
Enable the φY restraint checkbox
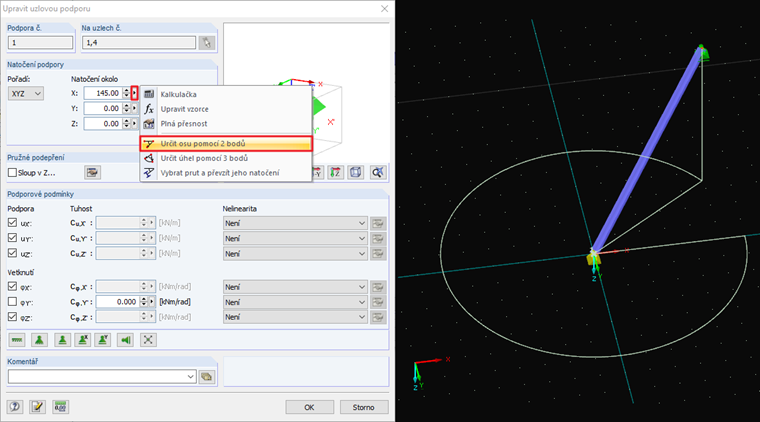point(12,302)
